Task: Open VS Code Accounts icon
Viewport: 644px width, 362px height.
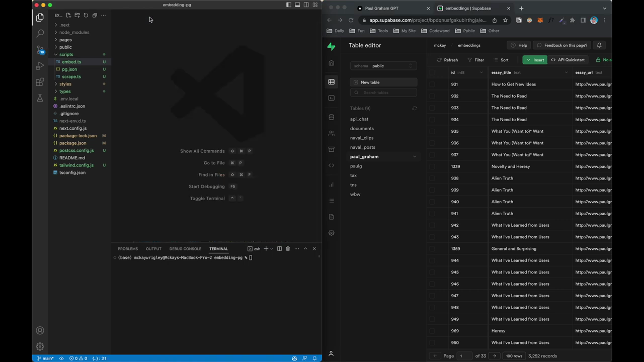Action: click(x=40, y=330)
